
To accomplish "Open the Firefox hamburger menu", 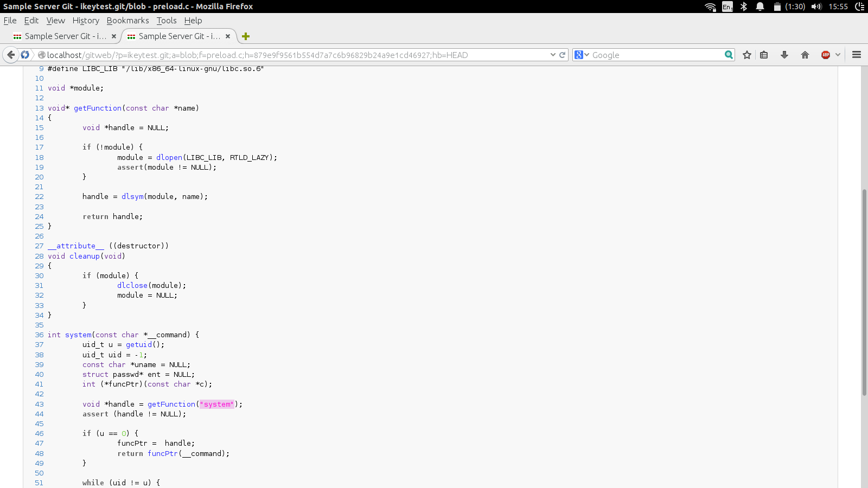I will click(857, 55).
